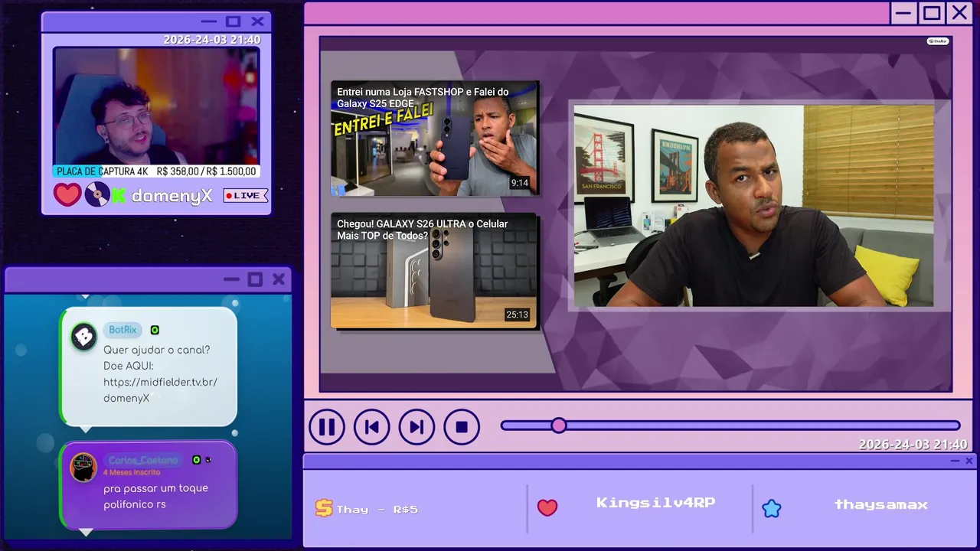This screenshot has width=980, height=551.
Task: Minimize the webcam window
Action: (x=209, y=21)
